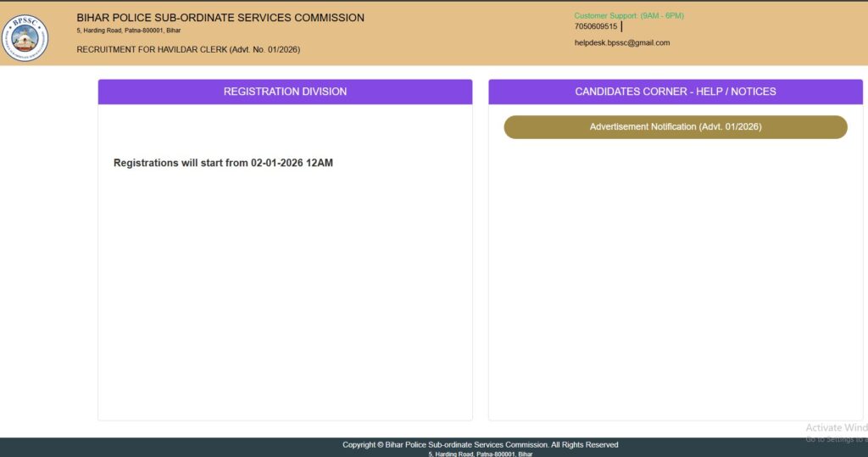Click the Registration Division panel header
Image resolution: width=868 pixels, height=457 pixels.
(x=285, y=92)
